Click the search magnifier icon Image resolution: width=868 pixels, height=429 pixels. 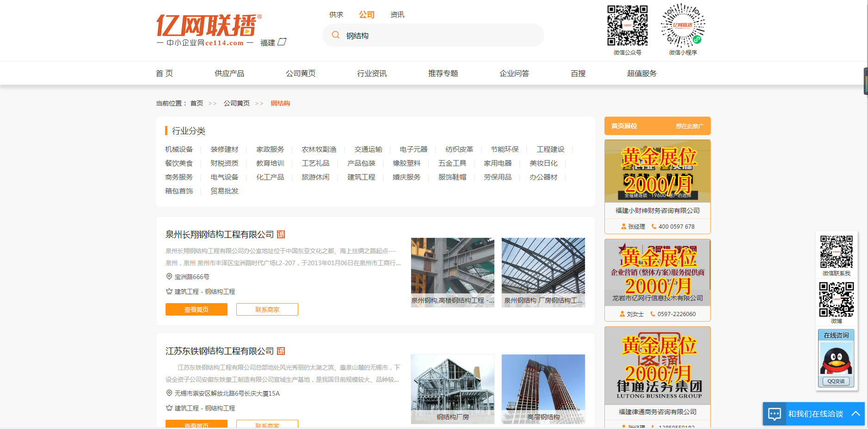[x=336, y=35]
